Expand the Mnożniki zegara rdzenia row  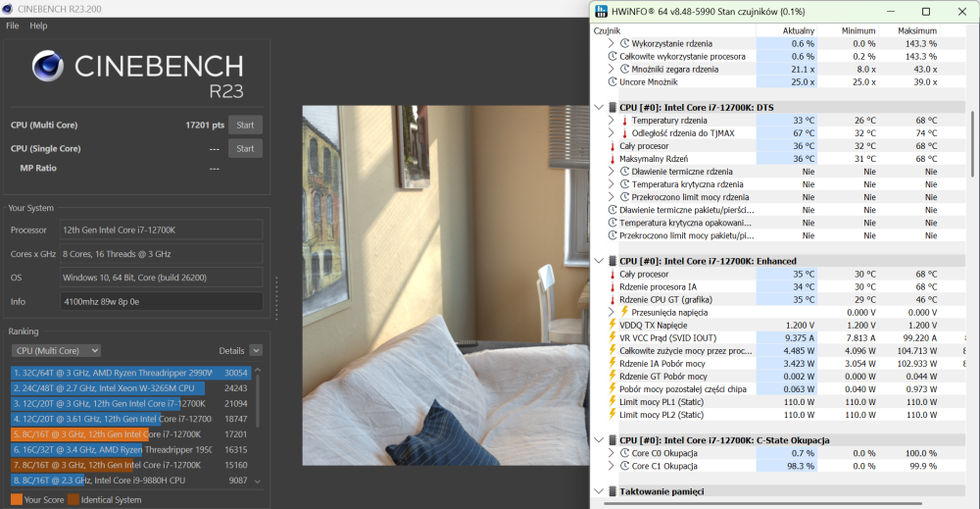click(x=611, y=69)
